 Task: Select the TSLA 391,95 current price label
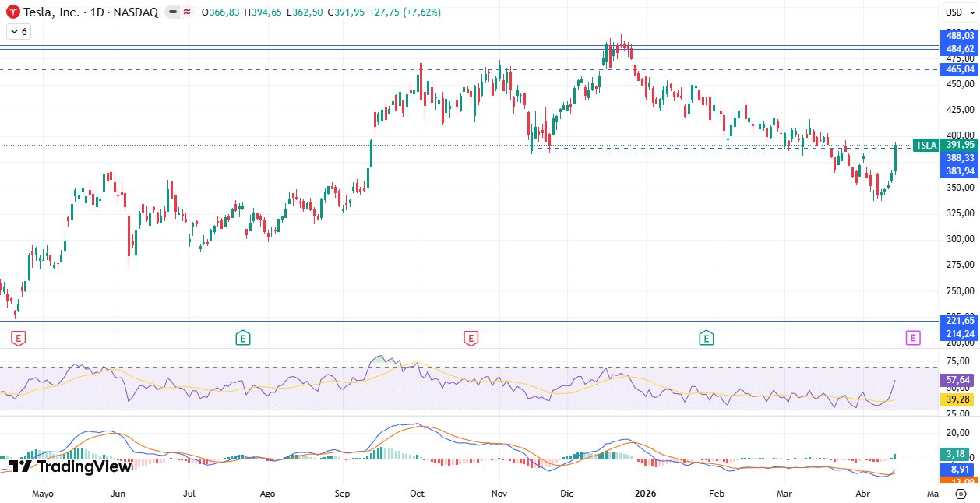click(x=945, y=145)
